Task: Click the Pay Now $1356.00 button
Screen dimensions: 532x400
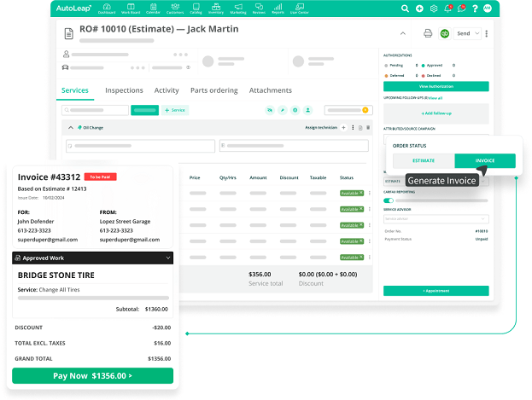Action: coord(92,376)
